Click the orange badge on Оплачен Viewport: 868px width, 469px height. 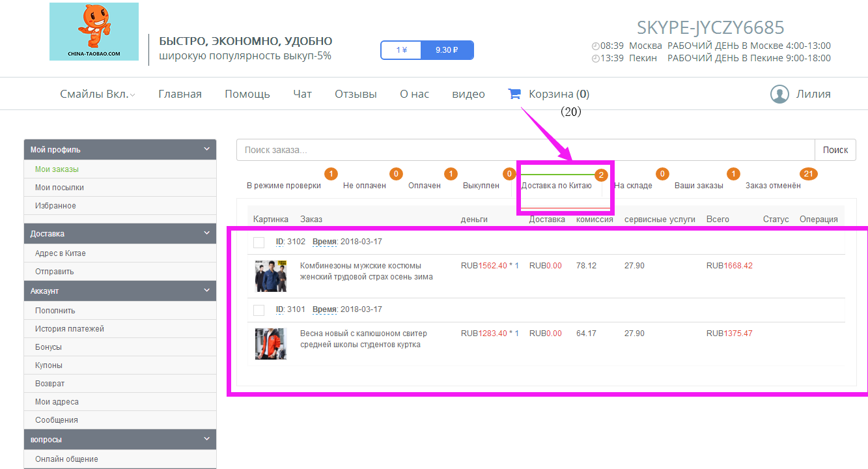tap(451, 174)
